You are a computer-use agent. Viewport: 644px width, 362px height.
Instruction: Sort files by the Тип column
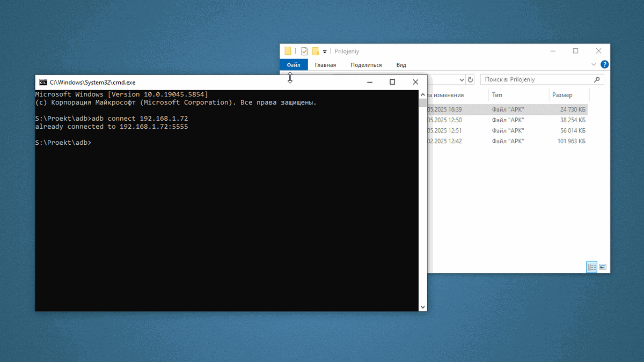click(497, 95)
